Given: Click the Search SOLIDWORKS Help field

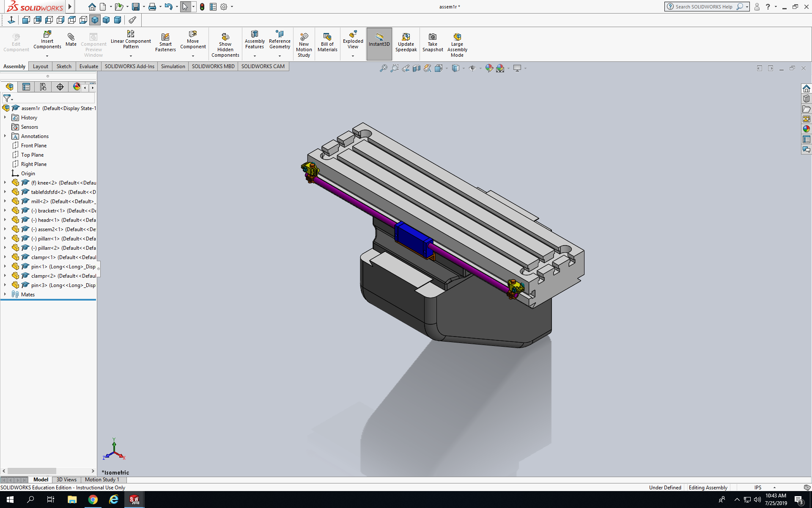Looking at the screenshot, I should coord(704,7).
